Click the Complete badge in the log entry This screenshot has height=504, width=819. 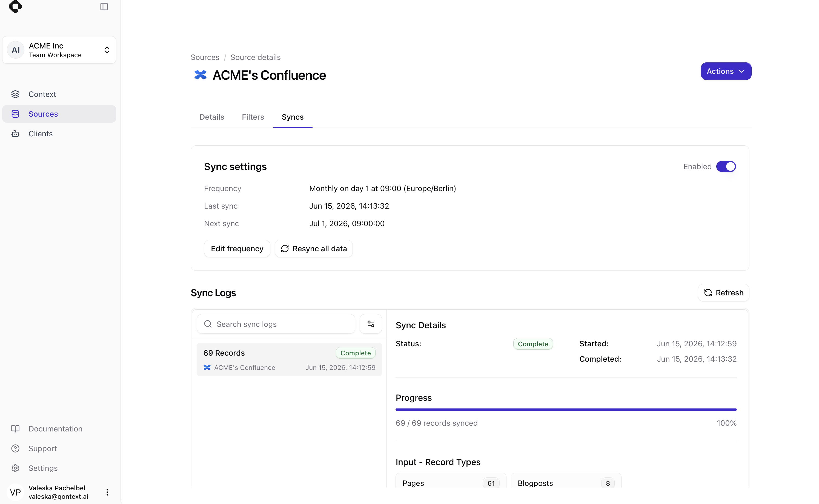tap(356, 353)
